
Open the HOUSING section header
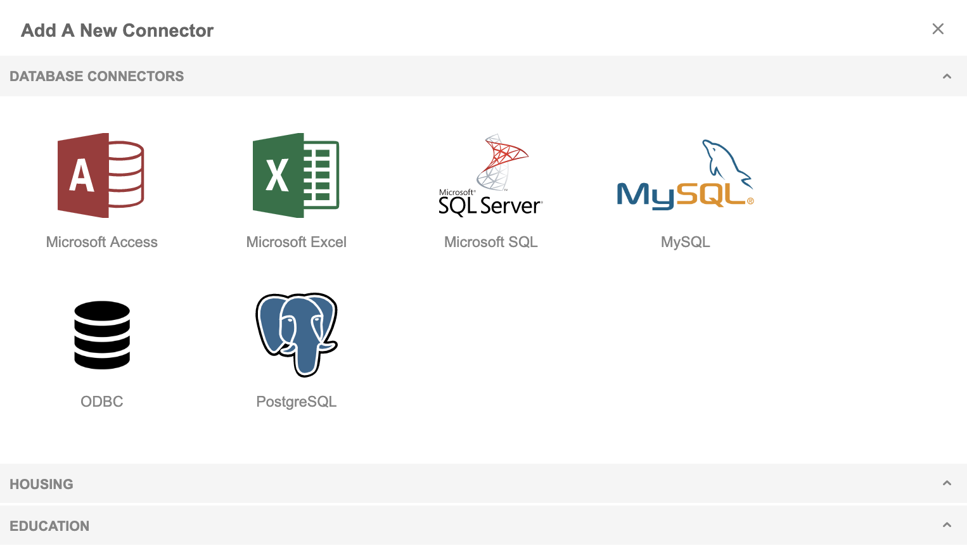(x=483, y=484)
